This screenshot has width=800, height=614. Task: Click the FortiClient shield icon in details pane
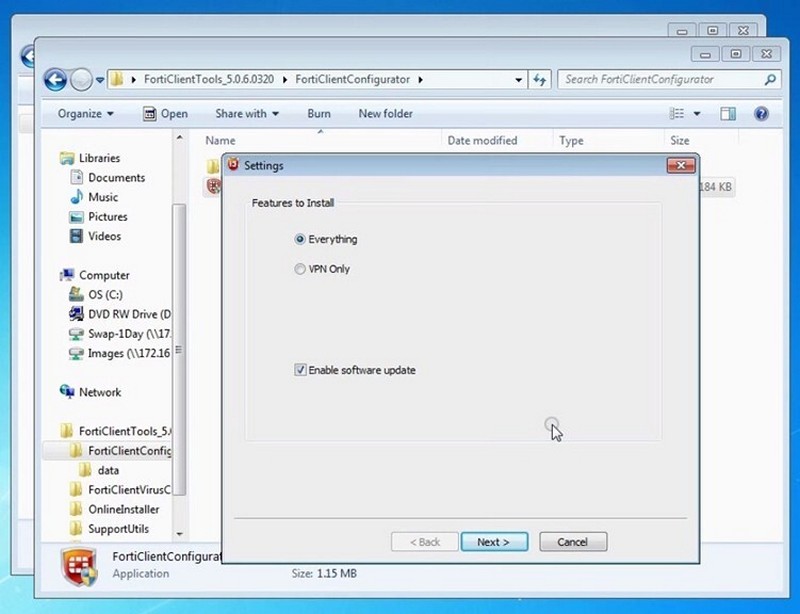79,567
